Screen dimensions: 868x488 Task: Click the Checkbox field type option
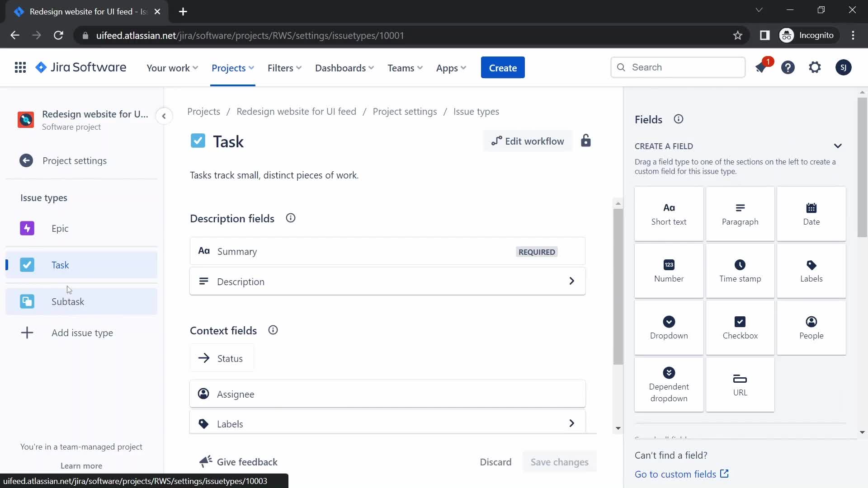pyautogui.click(x=741, y=327)
